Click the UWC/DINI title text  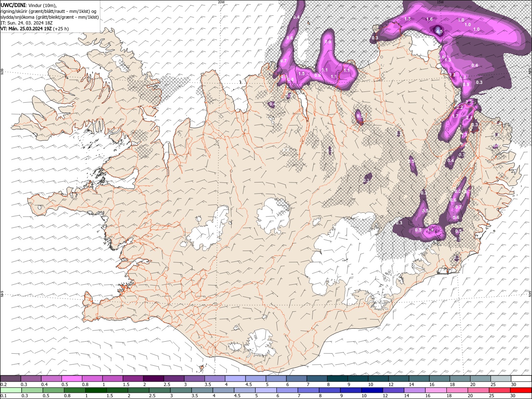coord(13,5)
